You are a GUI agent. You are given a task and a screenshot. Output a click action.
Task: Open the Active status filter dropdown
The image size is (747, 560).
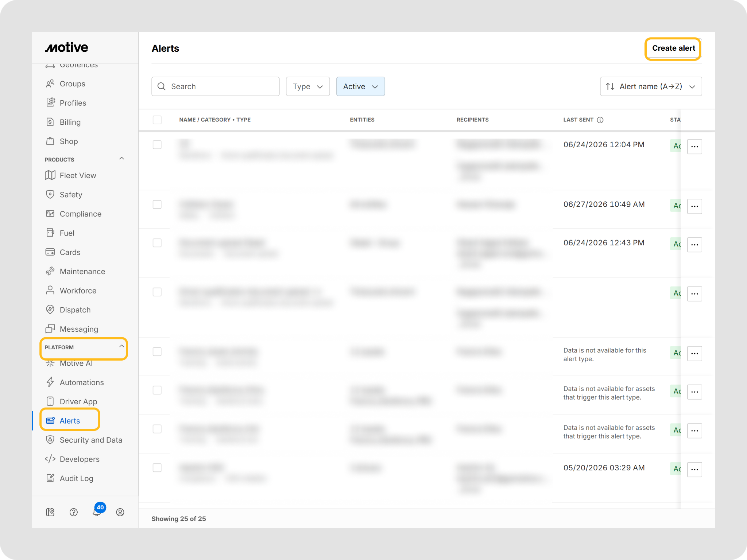coord(360,86)
